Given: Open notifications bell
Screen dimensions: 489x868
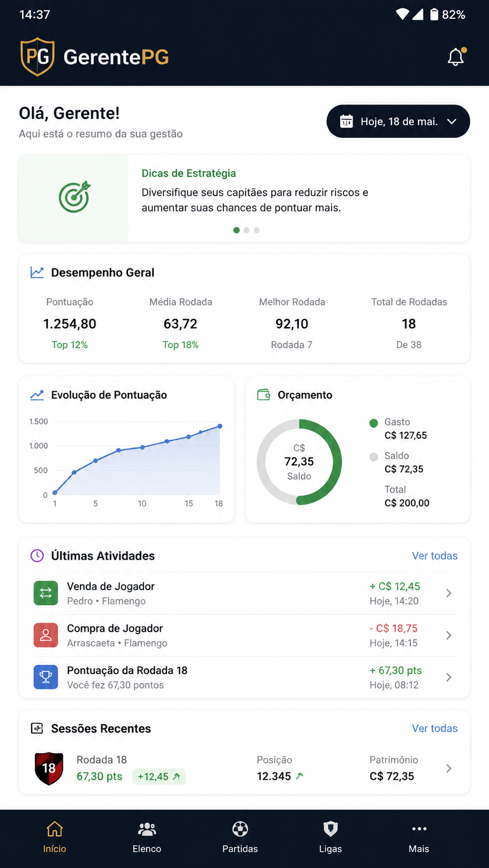Looking at the screenshot, I should [456, 57].
